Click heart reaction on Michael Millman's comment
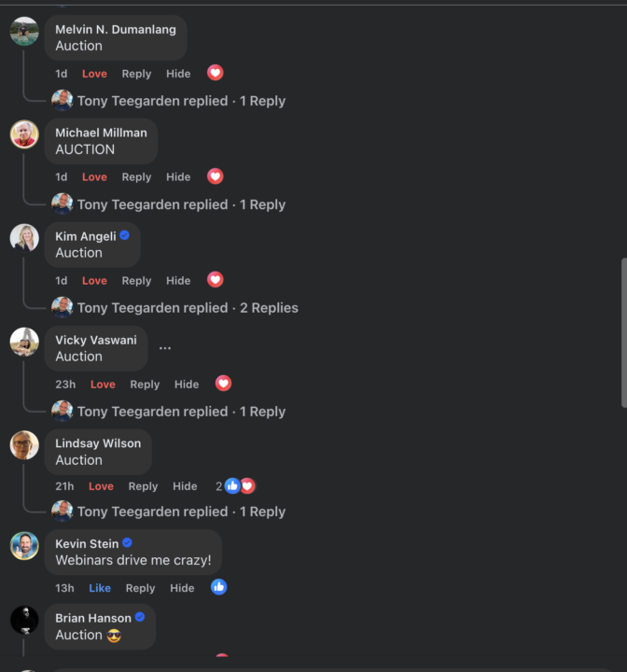 (216, 176)
